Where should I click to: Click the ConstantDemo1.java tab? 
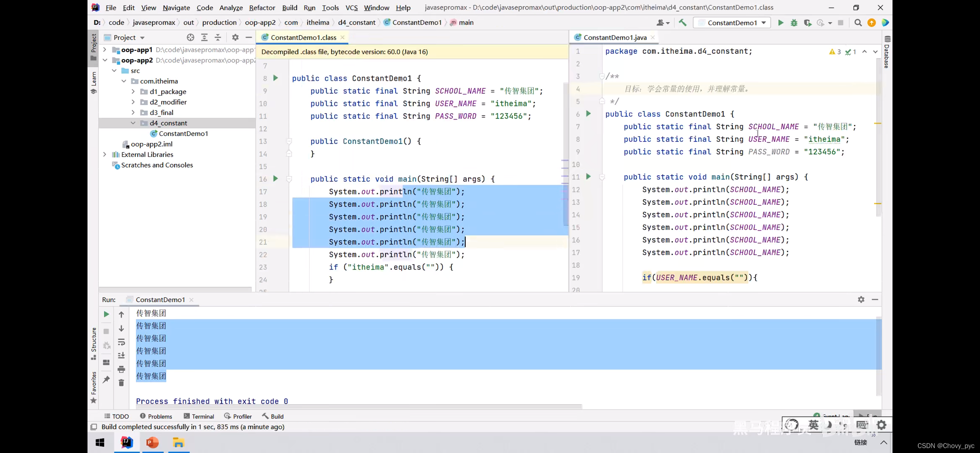(615, 37)
